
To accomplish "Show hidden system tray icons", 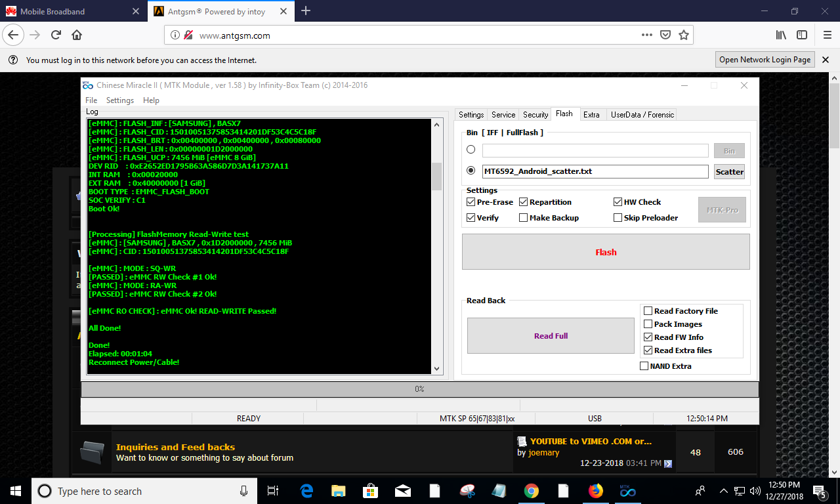I will click(x=723, y=491).
